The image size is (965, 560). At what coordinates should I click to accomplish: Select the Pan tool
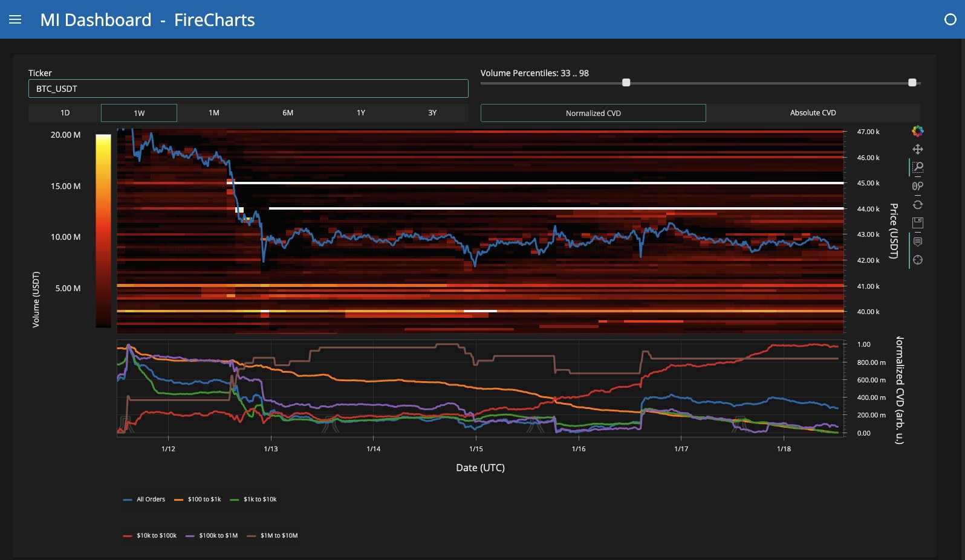tap(917, 149)
